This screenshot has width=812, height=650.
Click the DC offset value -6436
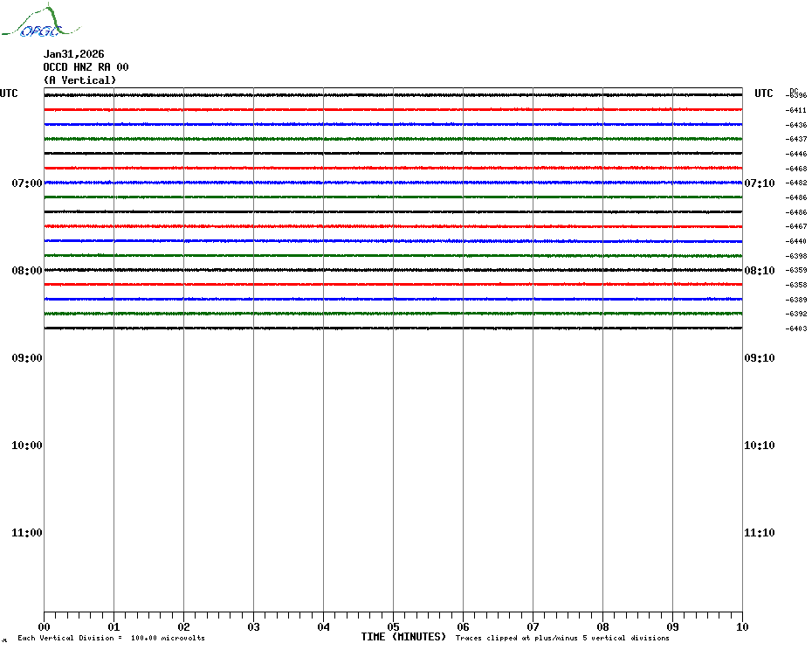[x=796, y=125]
